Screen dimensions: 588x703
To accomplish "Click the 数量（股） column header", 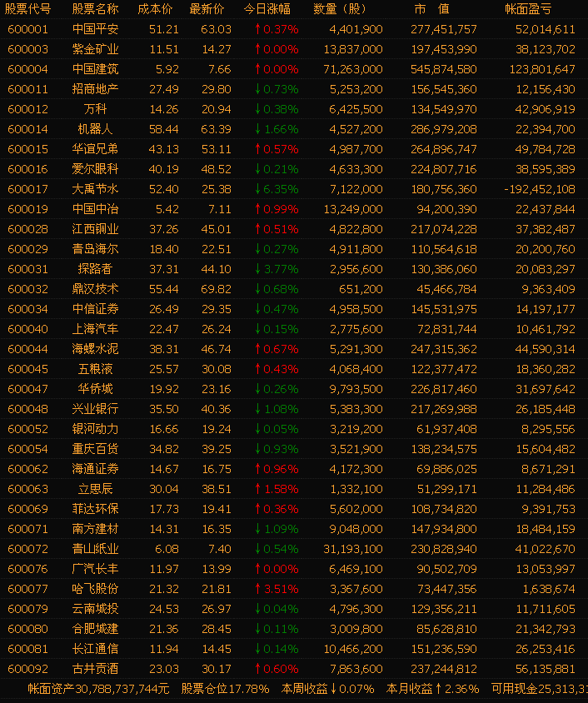I will click(340, 9).
